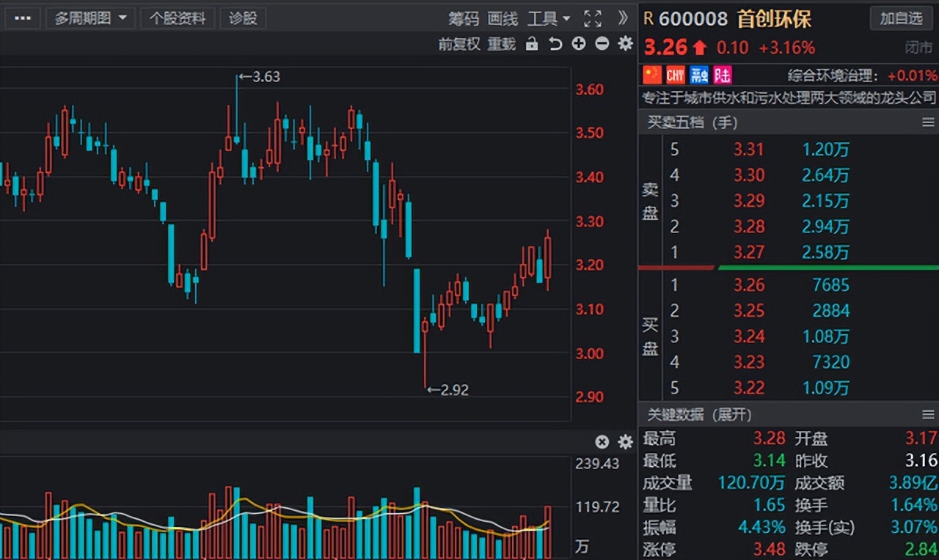Open the 诊股 diagnostics tab
This screenshot has width=939, height=560.
(x=243, y=18)
